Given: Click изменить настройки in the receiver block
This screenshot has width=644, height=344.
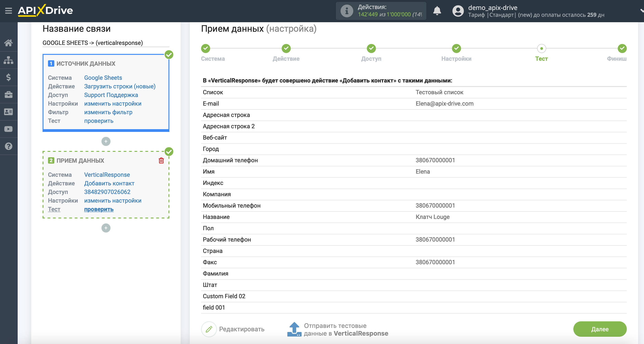Looking at the screenshot, I should tap(113, 201).
